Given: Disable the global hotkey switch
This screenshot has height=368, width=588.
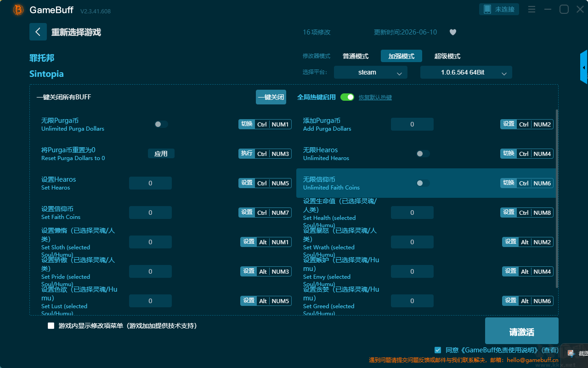Looking at the screenshot, I should (347, 97).
